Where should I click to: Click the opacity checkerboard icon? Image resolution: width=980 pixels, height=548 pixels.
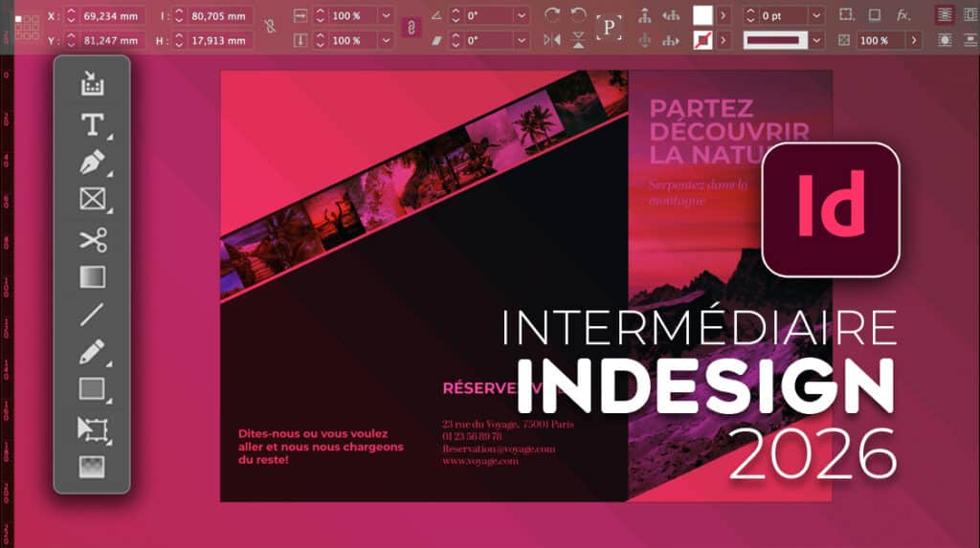(x=844, y=40)
